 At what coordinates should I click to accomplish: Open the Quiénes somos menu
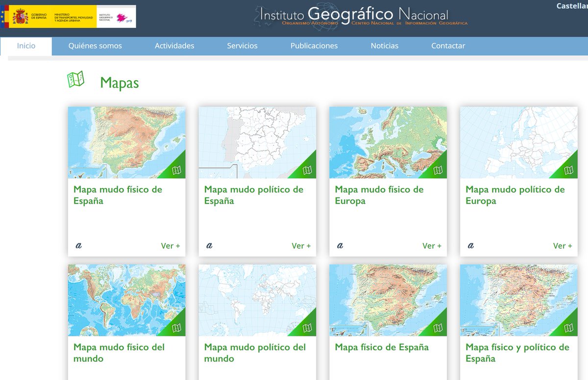[95, 46]
